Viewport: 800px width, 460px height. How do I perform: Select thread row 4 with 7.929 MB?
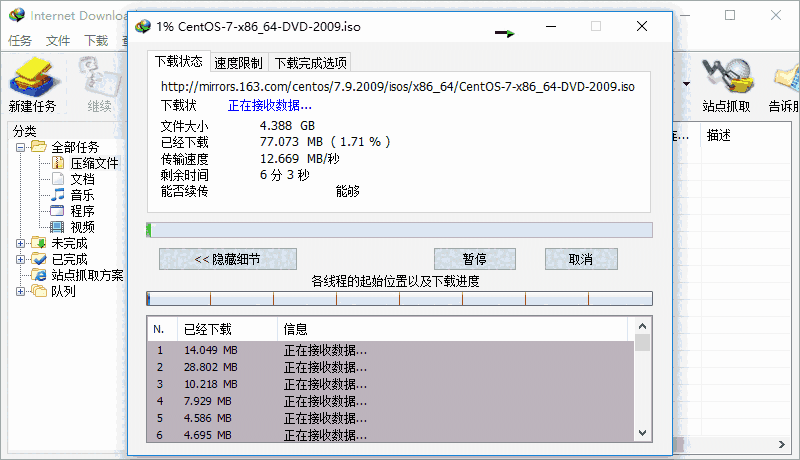pos(391,401)
